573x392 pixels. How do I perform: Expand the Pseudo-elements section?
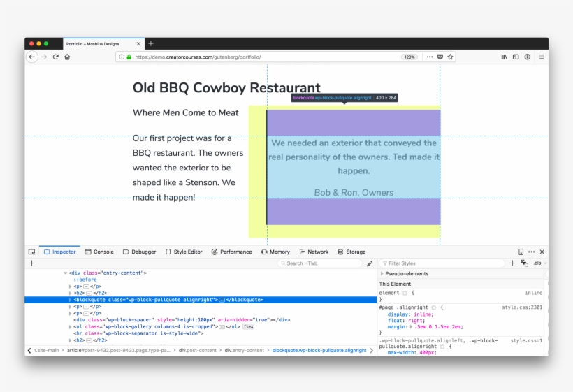click(382, 274)
